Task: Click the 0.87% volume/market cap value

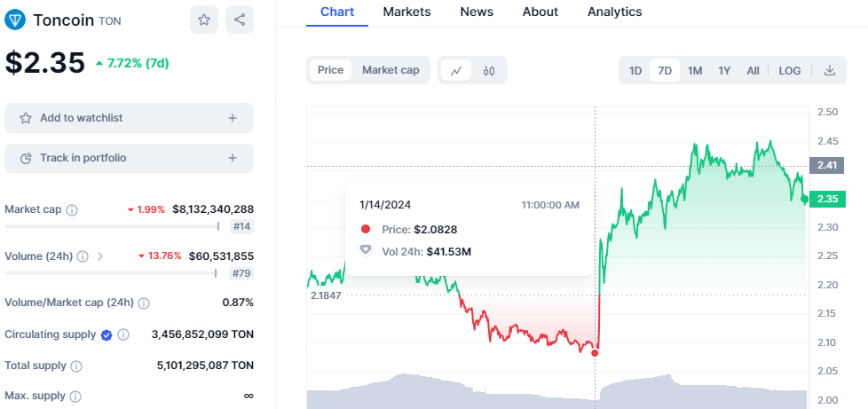Action: [238, 303]
